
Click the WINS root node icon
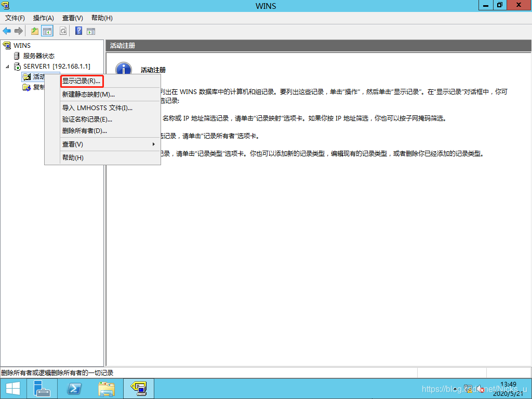coord(6,45)
